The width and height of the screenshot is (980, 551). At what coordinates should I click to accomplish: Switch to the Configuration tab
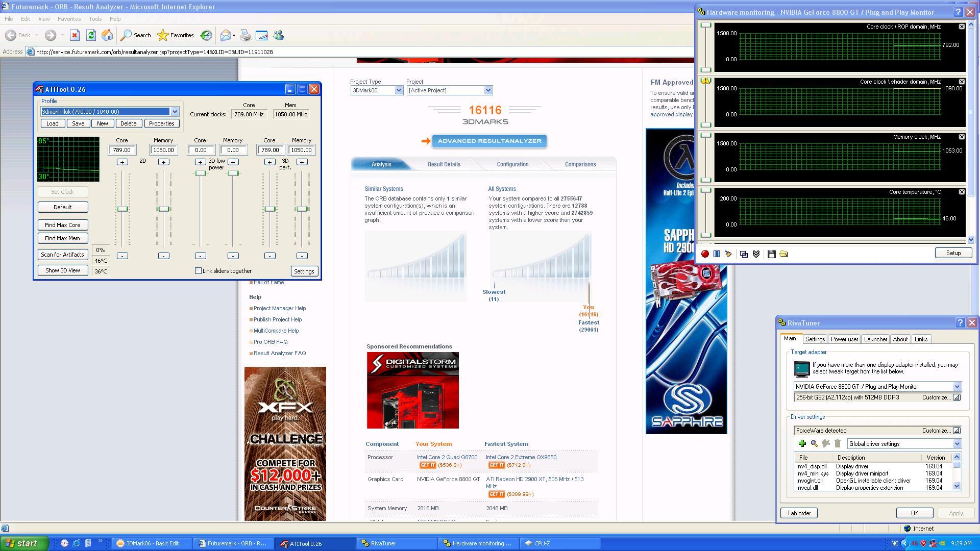512,164
